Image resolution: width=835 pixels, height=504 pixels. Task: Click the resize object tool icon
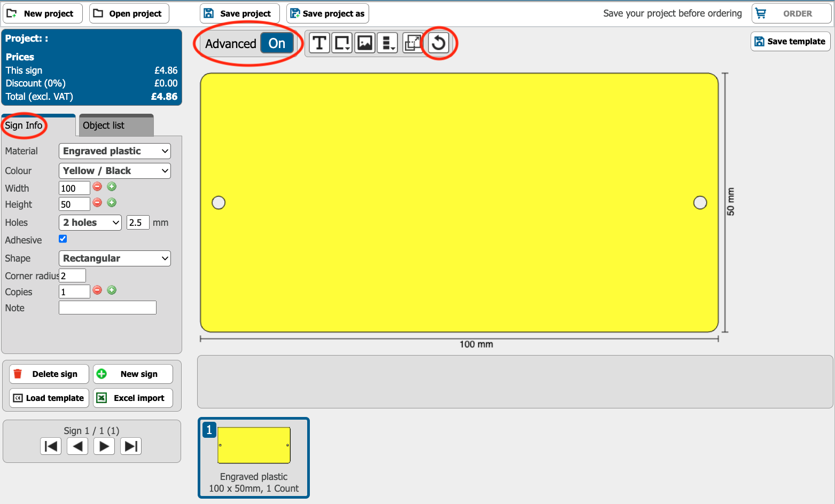[x=412, y=43]
